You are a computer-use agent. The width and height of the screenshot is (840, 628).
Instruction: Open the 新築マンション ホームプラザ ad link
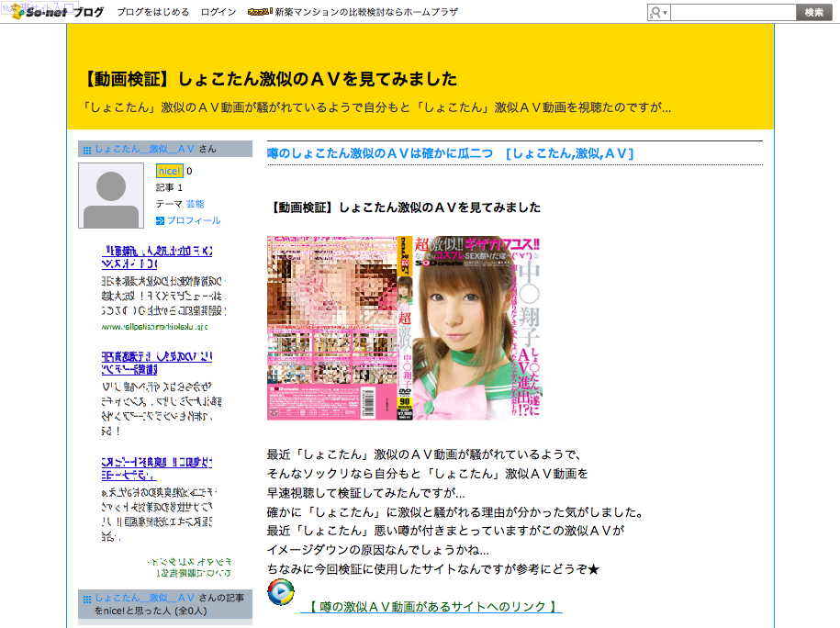(366, 12)
